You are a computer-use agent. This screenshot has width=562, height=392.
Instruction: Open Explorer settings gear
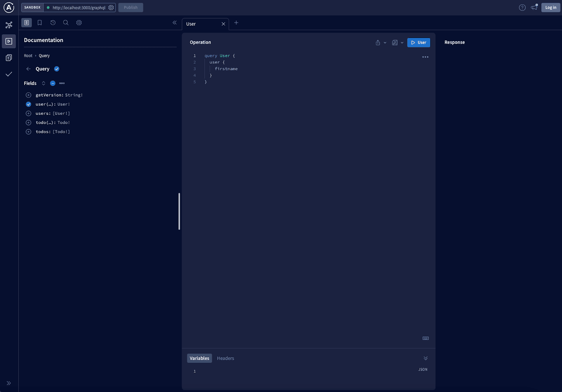(x=79, y=22)
